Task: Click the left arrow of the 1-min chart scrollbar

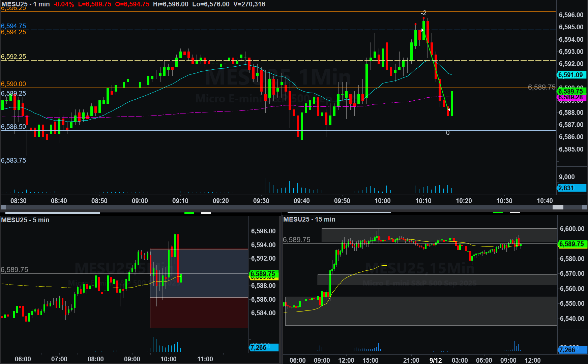Action: click(3, 207)
